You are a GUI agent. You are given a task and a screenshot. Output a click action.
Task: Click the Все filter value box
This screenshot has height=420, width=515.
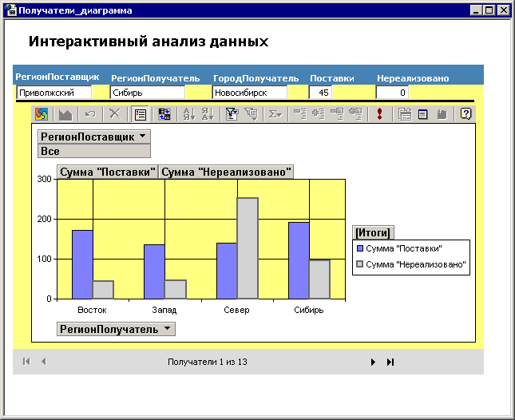(94, 151)
